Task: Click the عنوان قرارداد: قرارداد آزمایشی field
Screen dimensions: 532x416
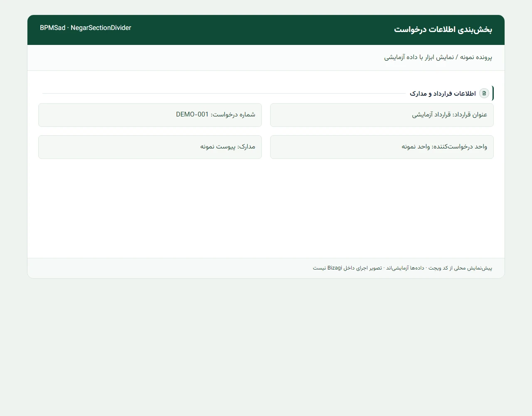Action: (x=382, y=115)
